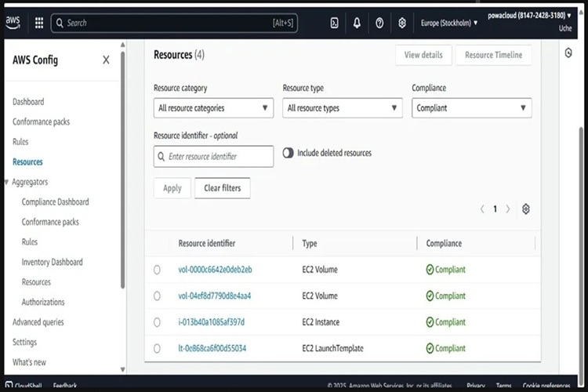Viewport: 588px width, 392px height.
Task: Open the notifications bell
Action: click(x=357, y=24)
